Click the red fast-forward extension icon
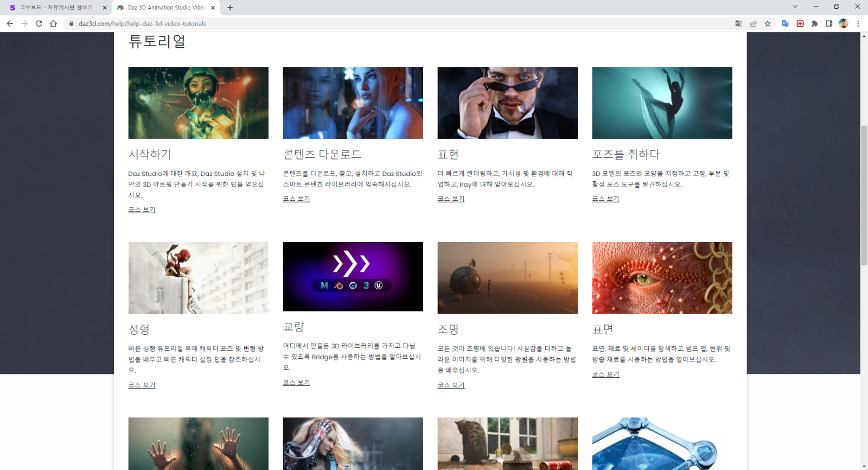Viewport: 868px width, 470px height. click(800, 23)
